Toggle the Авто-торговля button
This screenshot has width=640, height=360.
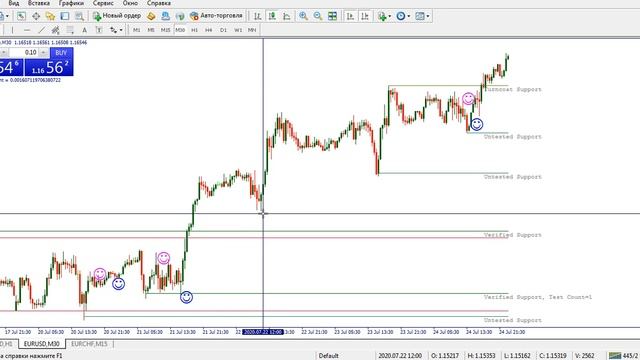coord(216,16)
